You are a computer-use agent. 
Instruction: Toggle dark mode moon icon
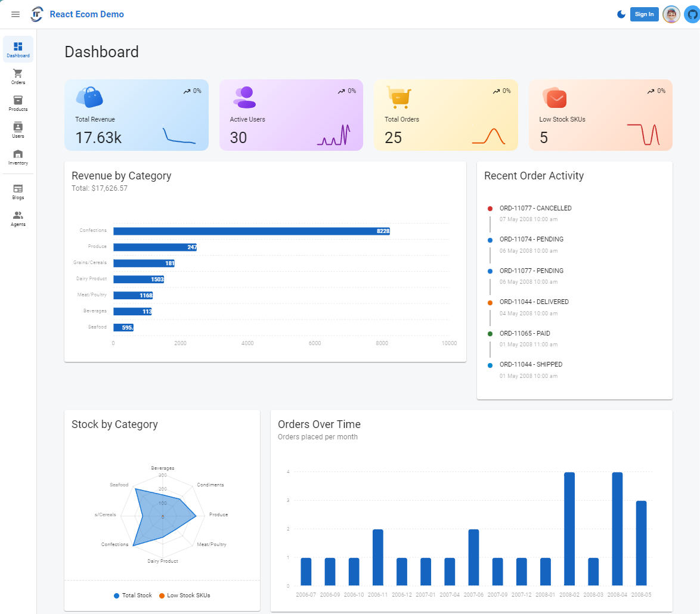621,14
